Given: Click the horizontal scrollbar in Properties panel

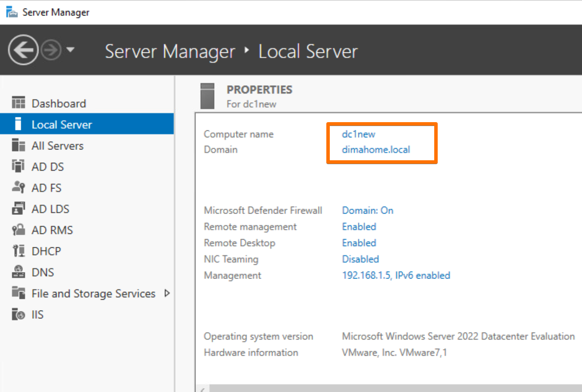Looking at the screenshot, I should click(x=390, y=388).
